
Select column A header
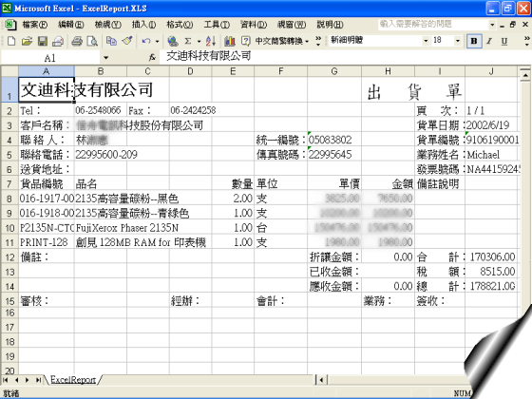(x=47, y=71)
